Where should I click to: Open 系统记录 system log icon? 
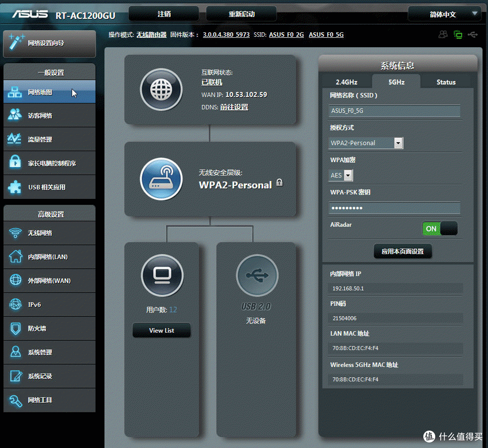15,376
